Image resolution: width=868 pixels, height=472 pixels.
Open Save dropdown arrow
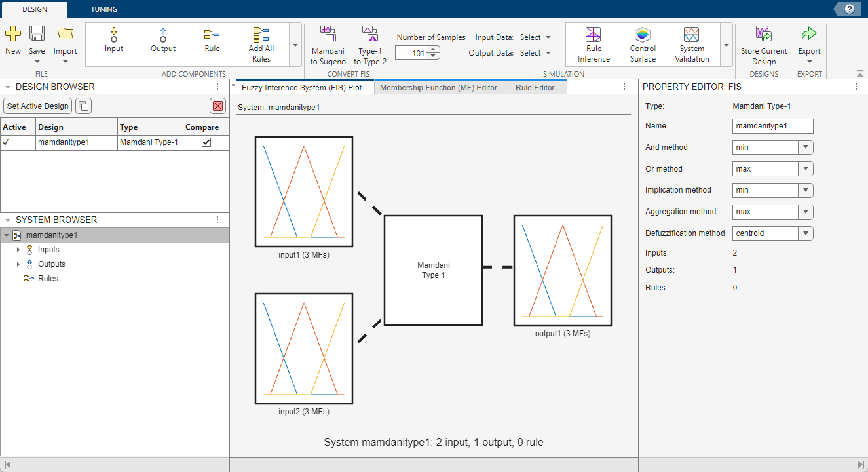37,62
